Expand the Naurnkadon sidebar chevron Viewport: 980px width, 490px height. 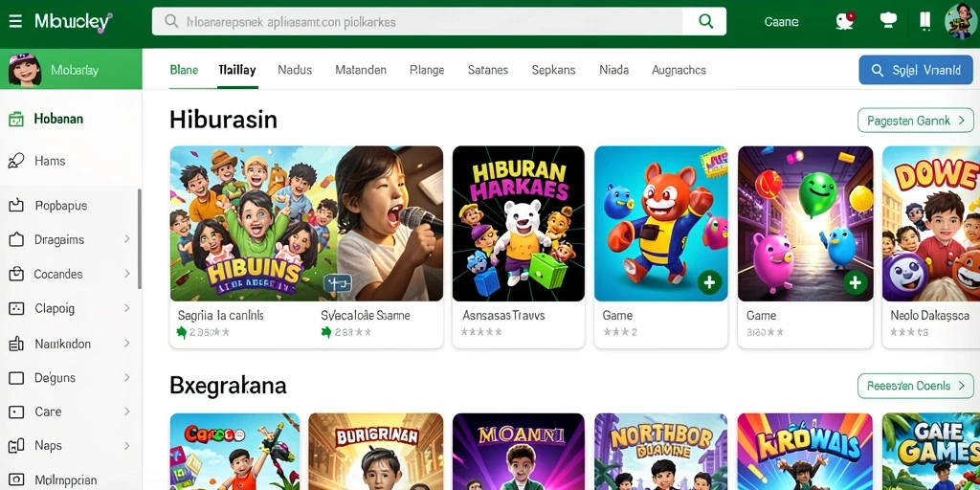(127, 344)
